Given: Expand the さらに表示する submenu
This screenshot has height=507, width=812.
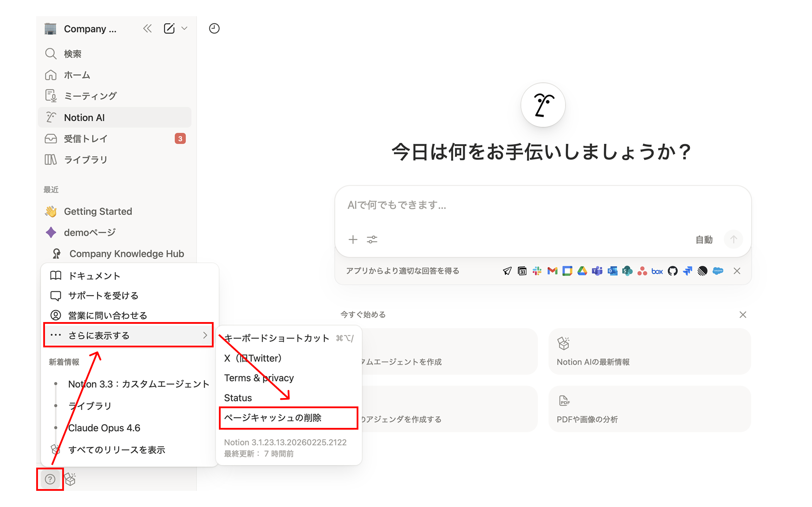Looking at the screenshot, I should click(128, 335).
